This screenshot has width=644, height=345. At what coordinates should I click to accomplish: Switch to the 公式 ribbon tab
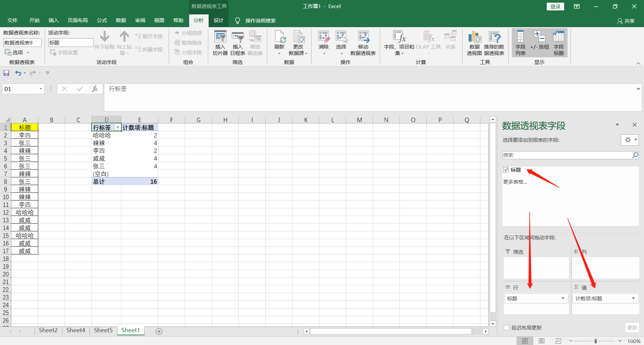pyautogui.click(x=102, y=20)
